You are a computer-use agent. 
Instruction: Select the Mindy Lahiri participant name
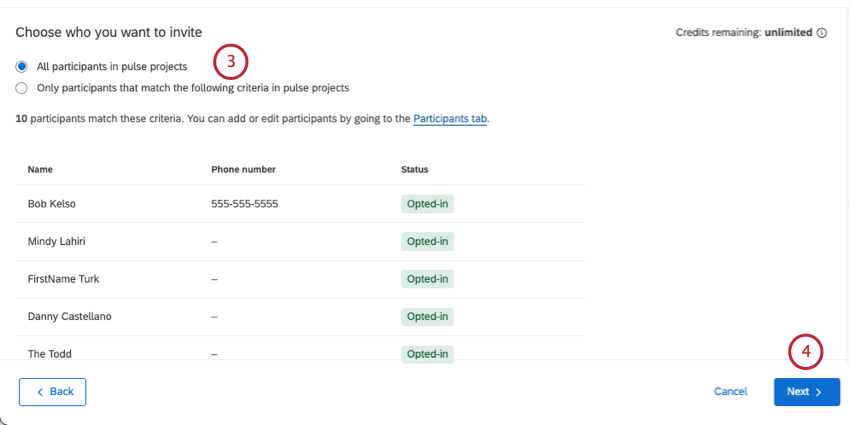(56, 241)
